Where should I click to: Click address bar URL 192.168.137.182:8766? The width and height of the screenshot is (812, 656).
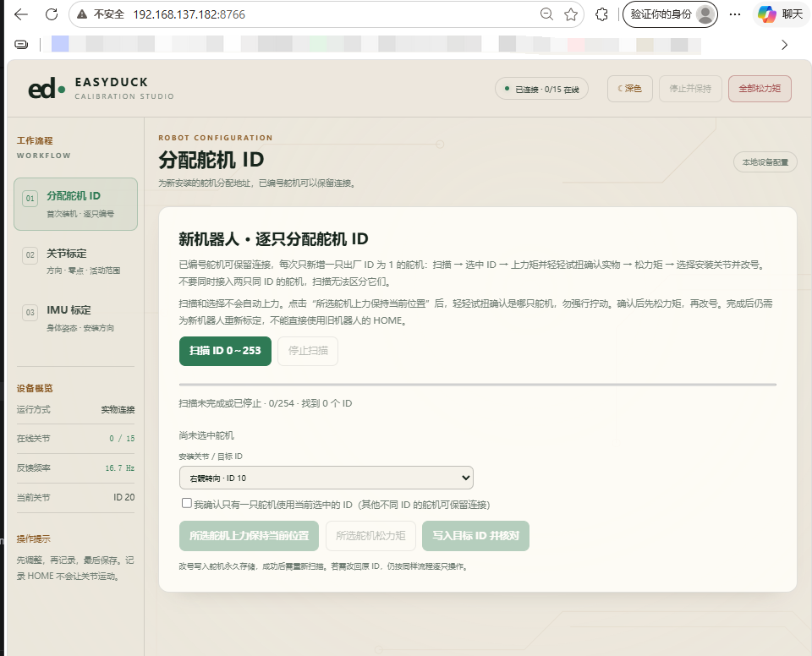pos(189,14)
